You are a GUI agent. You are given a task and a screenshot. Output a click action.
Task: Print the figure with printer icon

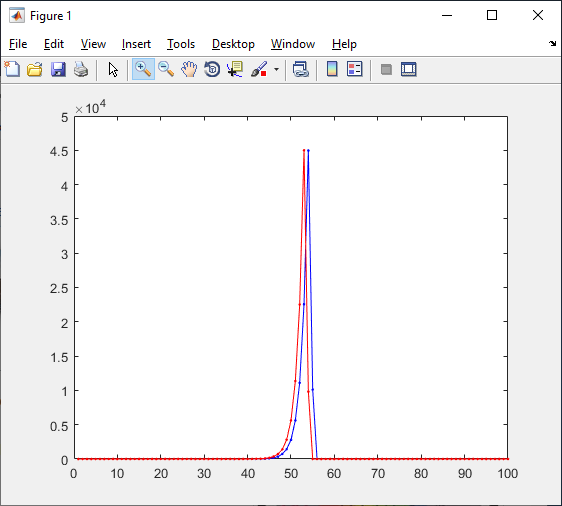click(81, 69)
